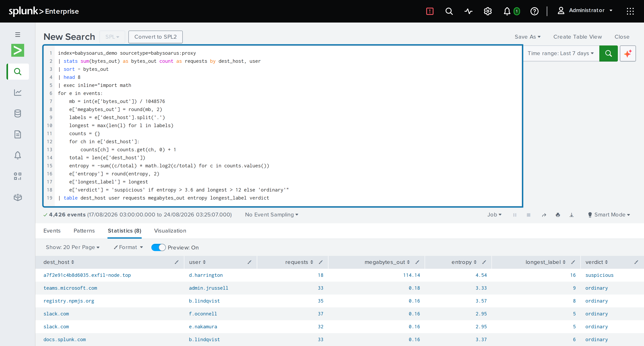Sort by requests column header

[299, 262]
